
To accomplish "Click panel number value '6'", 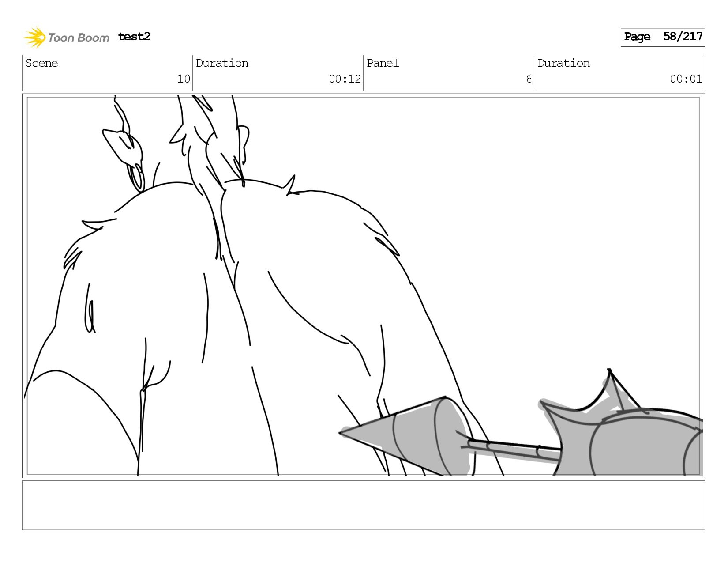I will (529, 79).
